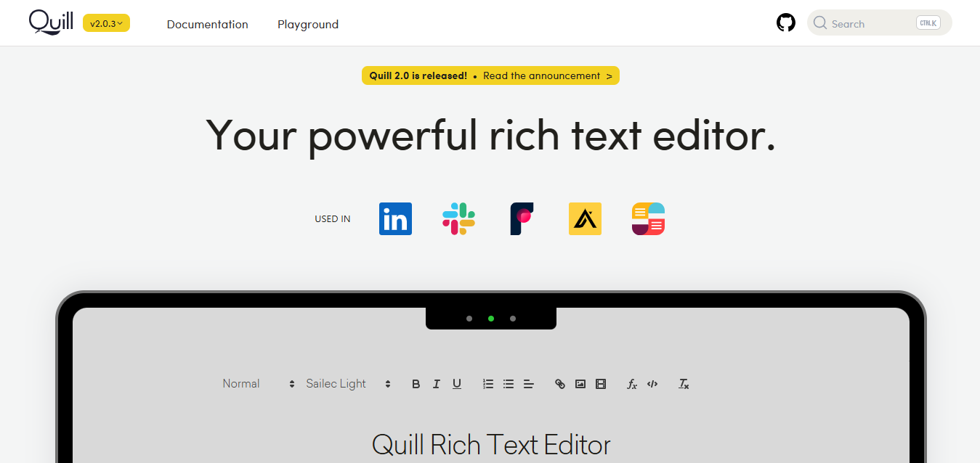The width and height of the screenshot is (980, 463).
Task: Open the text alignment picker
Action: click(x=529, y=384)
